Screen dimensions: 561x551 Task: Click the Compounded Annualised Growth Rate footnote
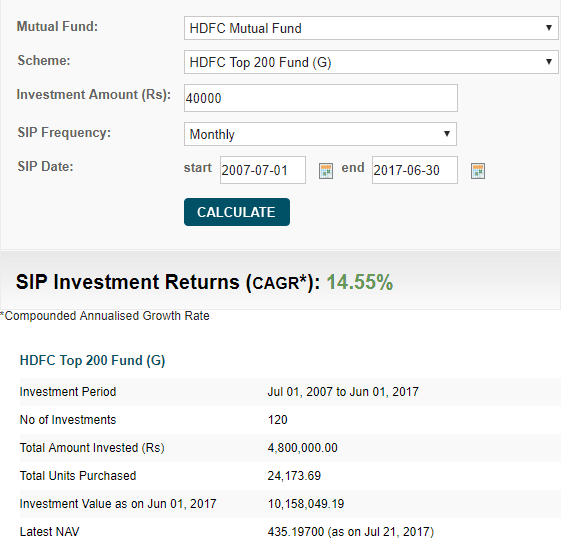[105, 316]
